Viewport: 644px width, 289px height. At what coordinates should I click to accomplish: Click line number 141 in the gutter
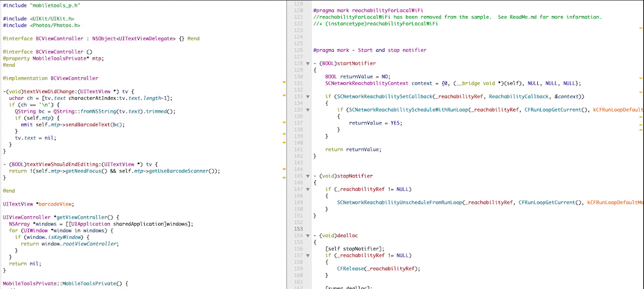(x=298, y=149)
